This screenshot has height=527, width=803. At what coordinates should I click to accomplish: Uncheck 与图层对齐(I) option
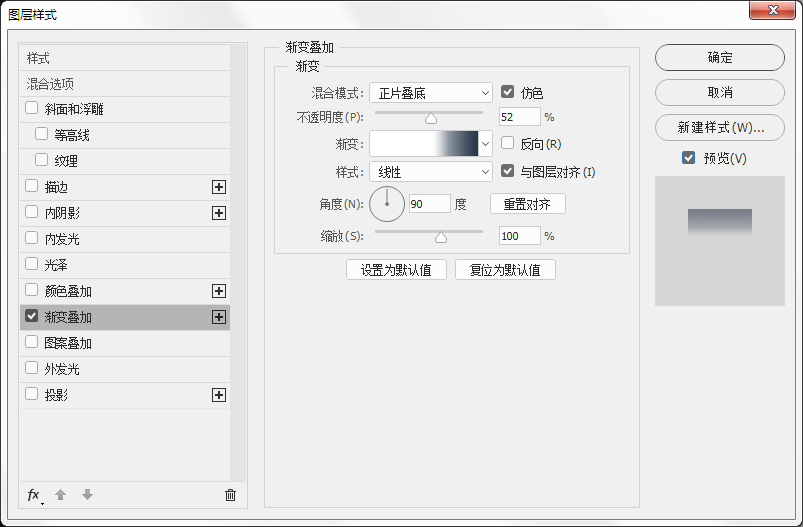click(508, 171)
